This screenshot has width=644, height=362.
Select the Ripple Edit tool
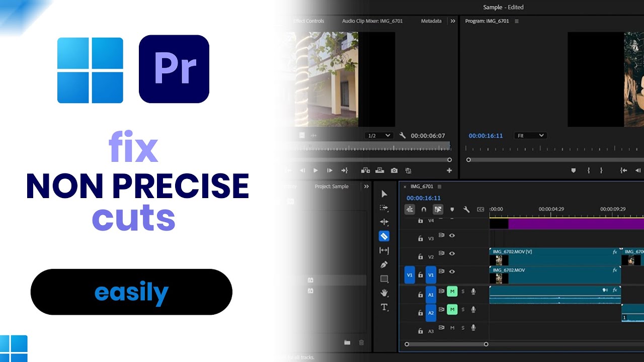[x=384, y=222]
